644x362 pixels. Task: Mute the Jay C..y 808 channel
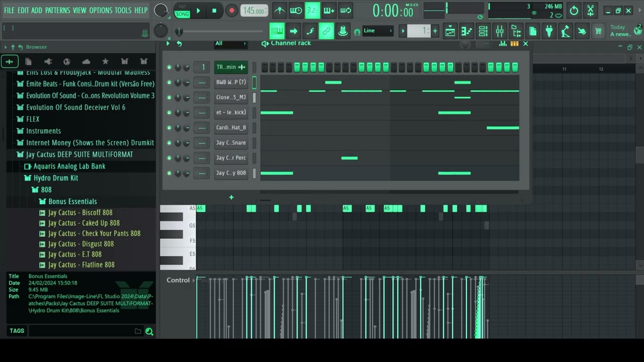(x=169, y=173)
